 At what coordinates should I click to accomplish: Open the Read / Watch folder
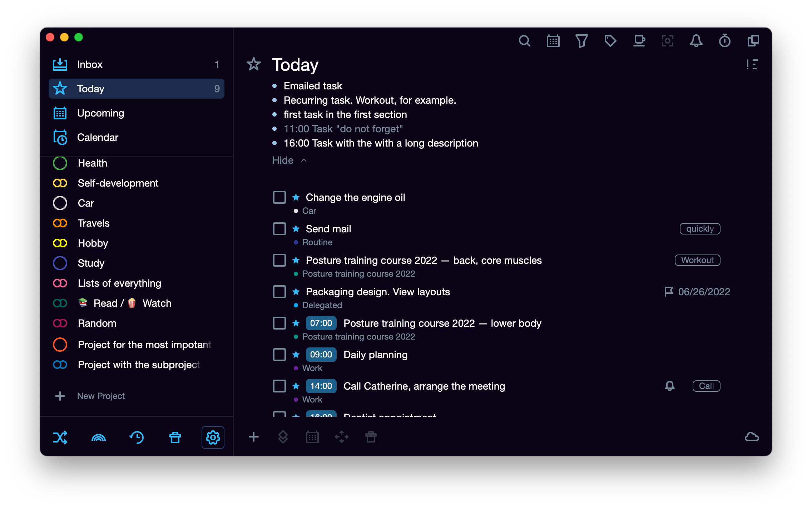pos(137,303)
